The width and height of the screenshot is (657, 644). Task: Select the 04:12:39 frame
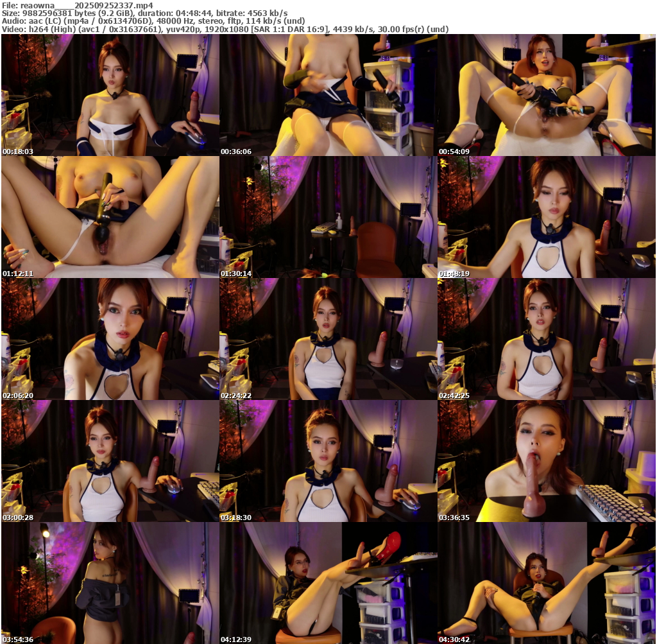click(328, 583)
